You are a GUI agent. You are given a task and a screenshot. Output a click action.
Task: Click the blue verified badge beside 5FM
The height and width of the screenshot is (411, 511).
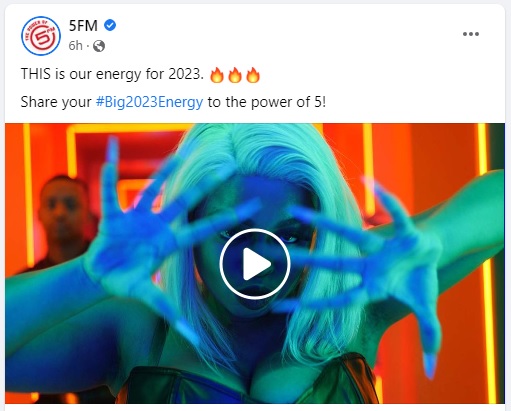110,25
